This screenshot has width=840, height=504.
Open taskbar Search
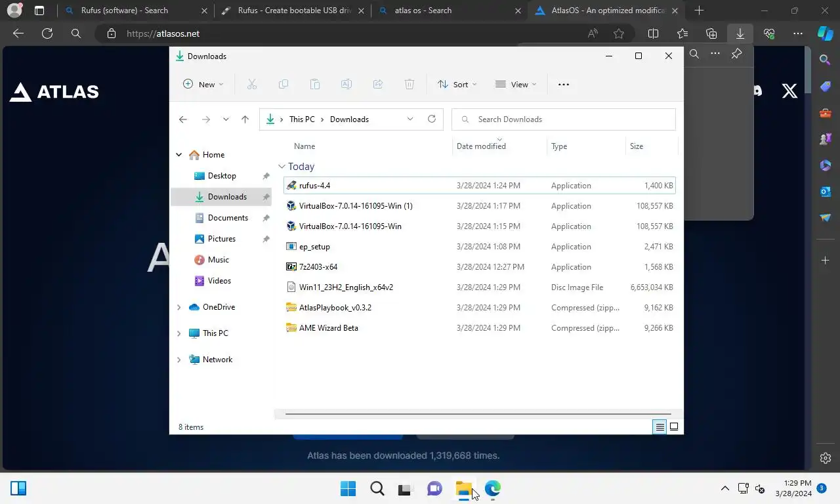tap(377, 488)
